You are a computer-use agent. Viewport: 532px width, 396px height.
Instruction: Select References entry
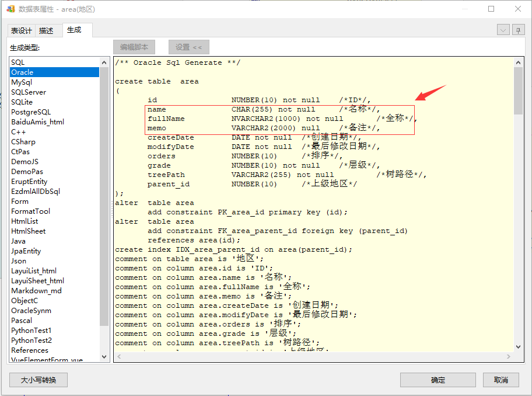click(x=55, y=350)
